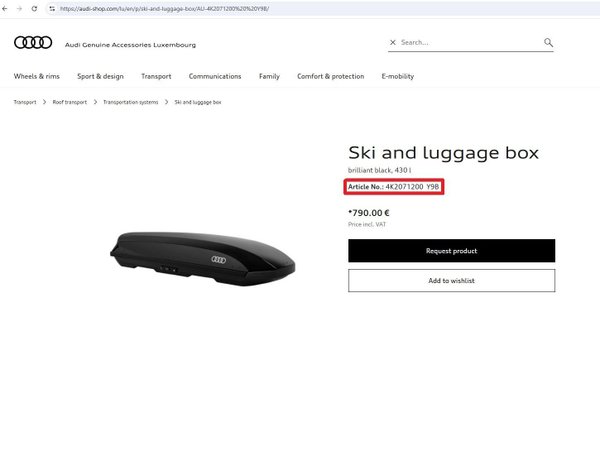
Task: Click the Add to wishlist button
Action: (452, 280)
